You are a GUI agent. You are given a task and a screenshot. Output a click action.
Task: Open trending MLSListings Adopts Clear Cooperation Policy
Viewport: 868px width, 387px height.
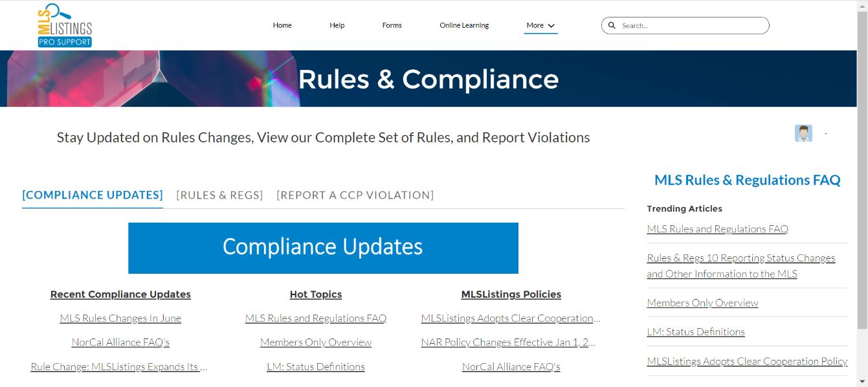tap(747, 362)
